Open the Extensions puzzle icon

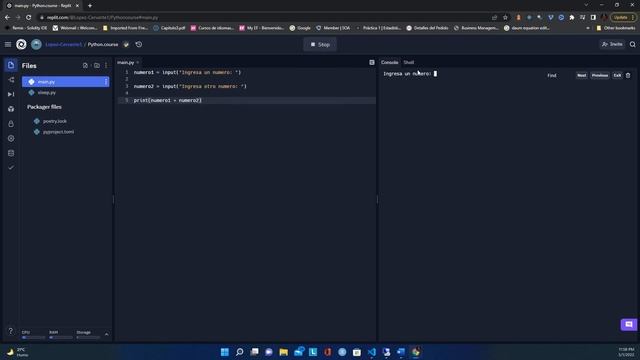click(x=572, y=18)
